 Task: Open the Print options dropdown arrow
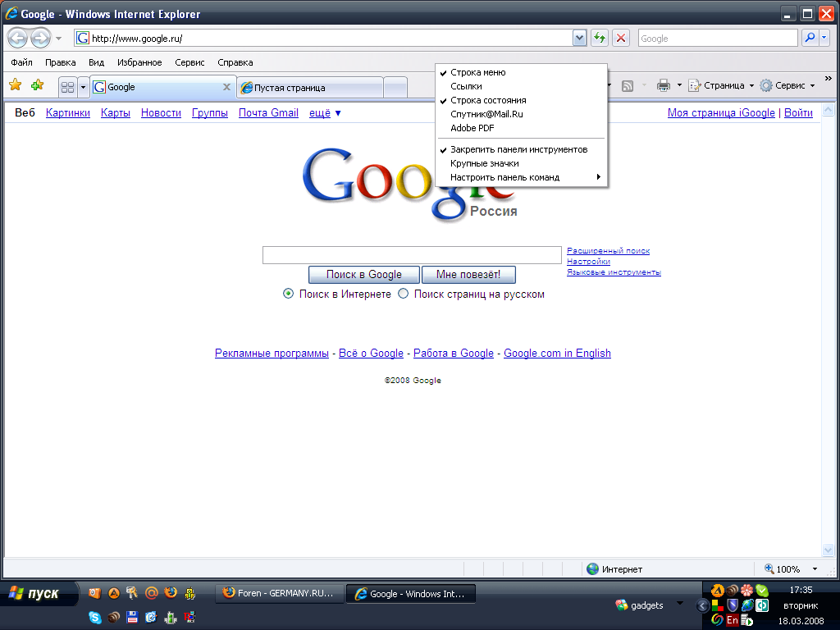point(679,85)
